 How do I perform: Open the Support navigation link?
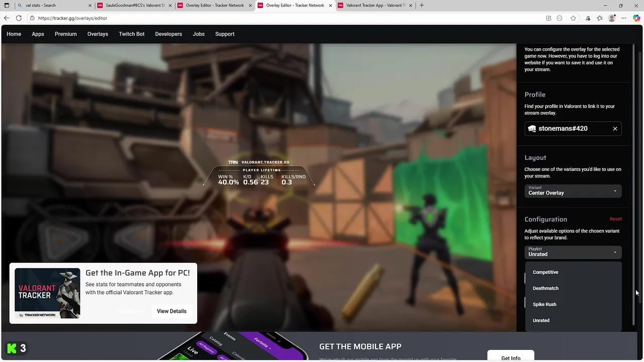point(225,34)
